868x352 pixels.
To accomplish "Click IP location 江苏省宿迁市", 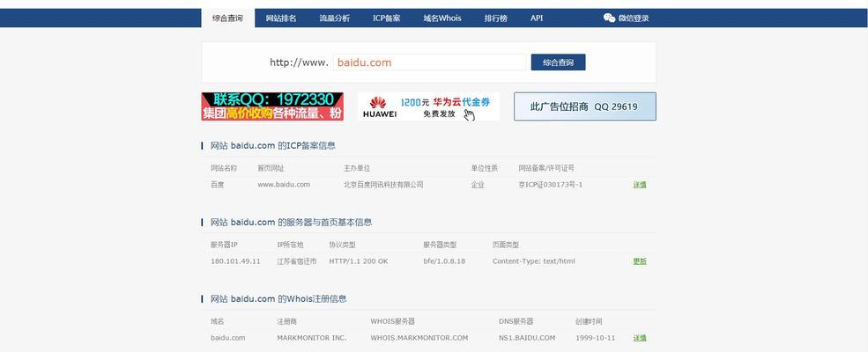I will (297, 261).
